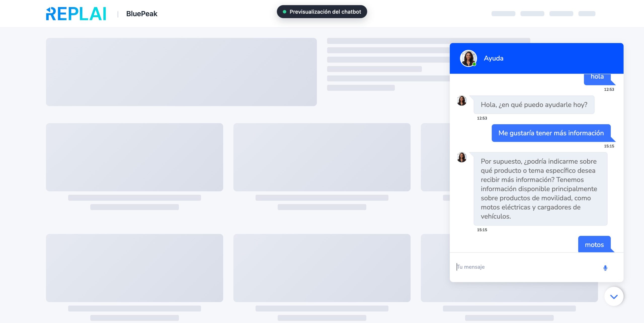Click the 15:15 timestamp under the long bot reply
This screenshot has height=323, width=644.
pyautogui.click(x=482, y=230)
